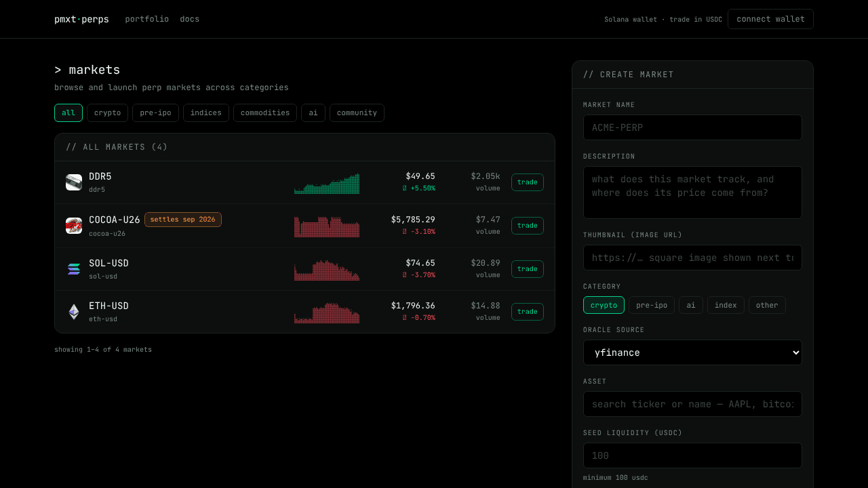
Task: Open the docs link
Action: [190, 19]
